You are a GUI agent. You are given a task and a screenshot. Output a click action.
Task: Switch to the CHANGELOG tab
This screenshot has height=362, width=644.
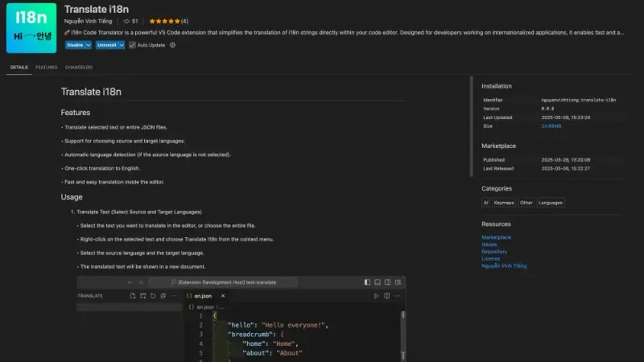tap(79, 68)
